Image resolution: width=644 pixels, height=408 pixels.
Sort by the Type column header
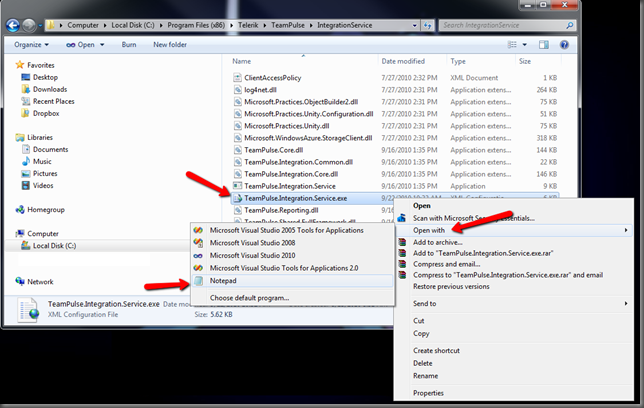(x=458, y=61)
